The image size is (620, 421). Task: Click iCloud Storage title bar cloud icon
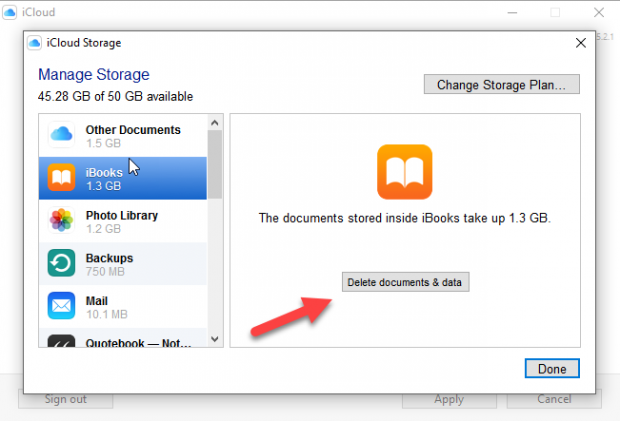[x=34, y=44]
